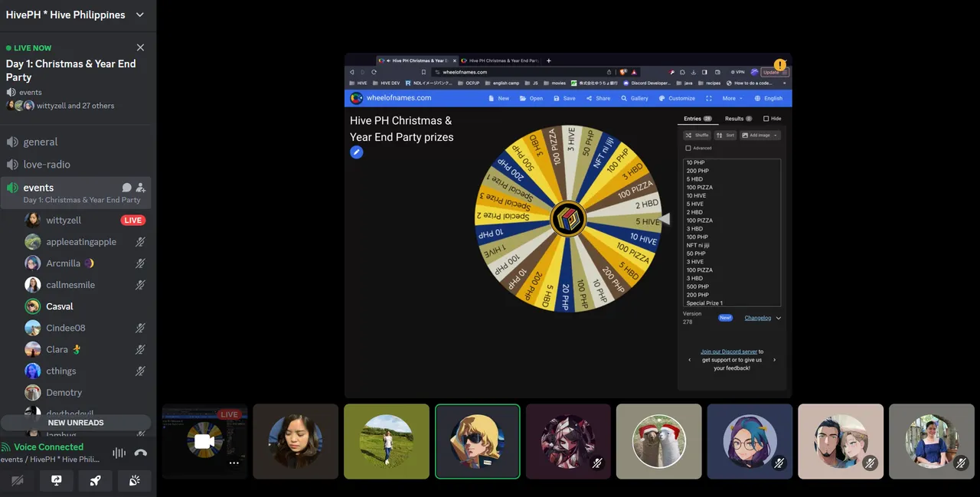This screenshot has height=497, width=980.
Task: Click next arrow in the feedback banner
Action: pyautogui.click(x=774, y=360)
